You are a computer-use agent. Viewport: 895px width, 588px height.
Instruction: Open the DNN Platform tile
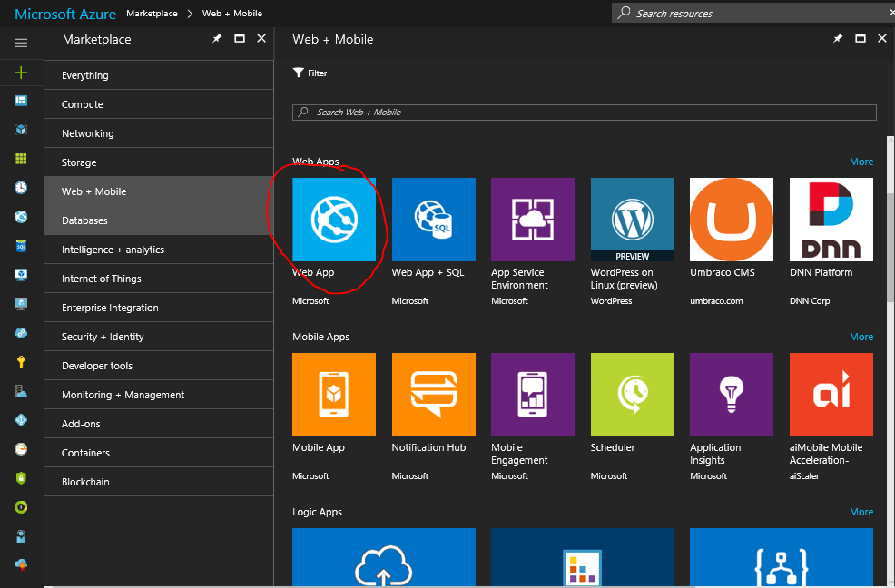831,220
